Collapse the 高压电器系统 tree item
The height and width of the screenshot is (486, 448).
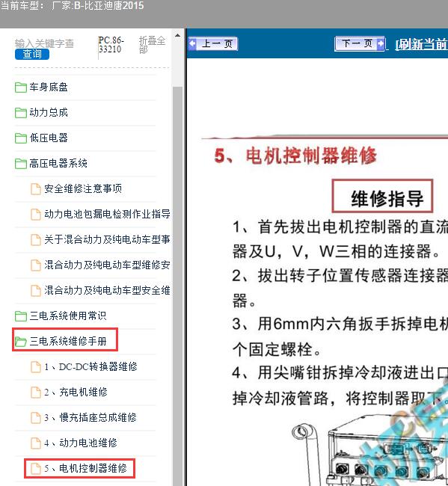tap(58, 163)
